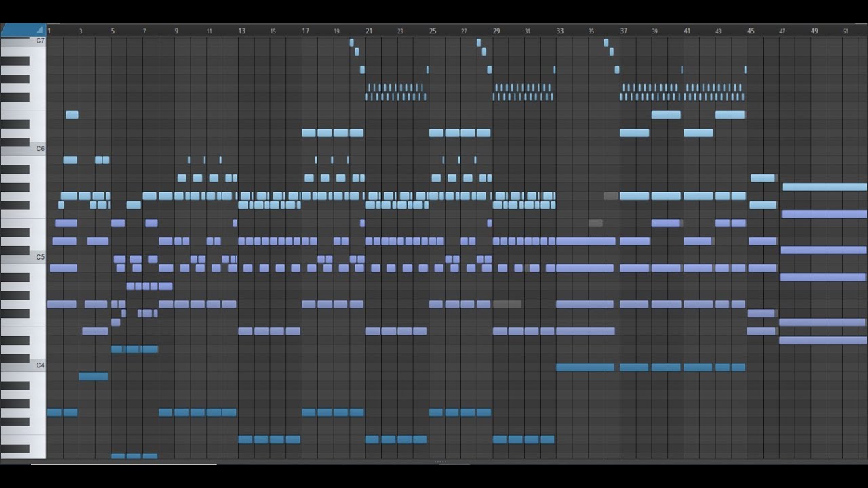The width and height of the screenshot is (868, 488).
Task: Jump to bar 29 on the timeline ruler
Action: [496, 30]
